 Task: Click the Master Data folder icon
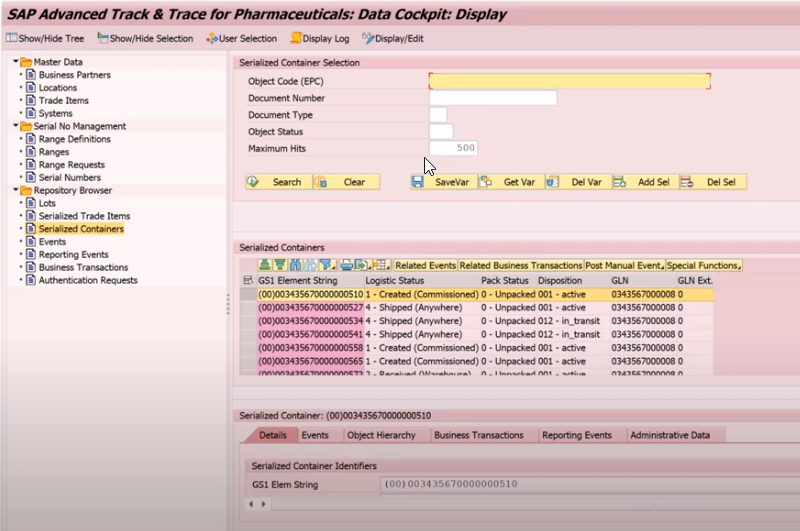[26, 62]
